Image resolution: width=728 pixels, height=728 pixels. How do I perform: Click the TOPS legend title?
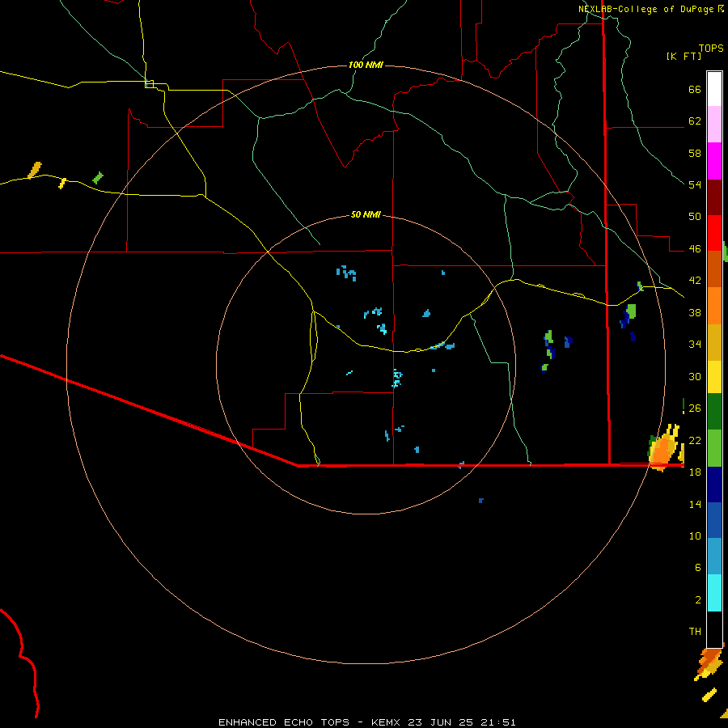point(711,48)
